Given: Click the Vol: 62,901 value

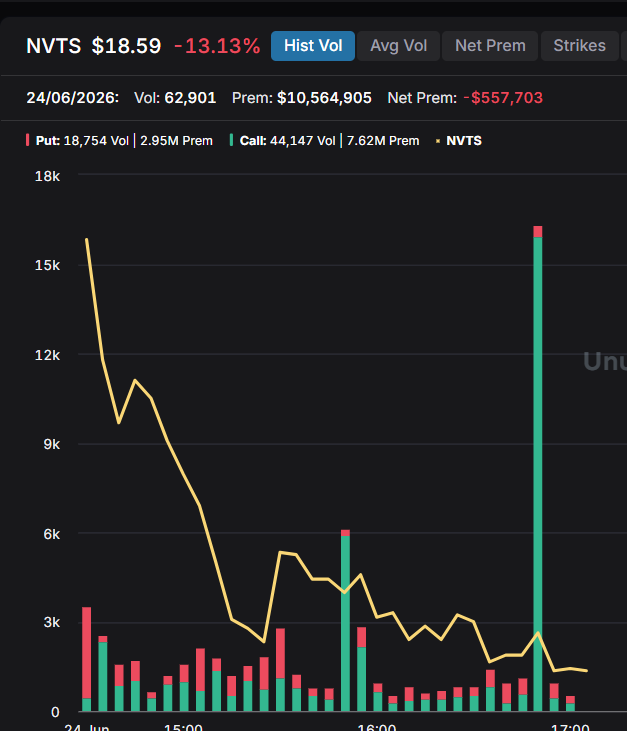Looking at the screenshot, I should click(175, 98).
